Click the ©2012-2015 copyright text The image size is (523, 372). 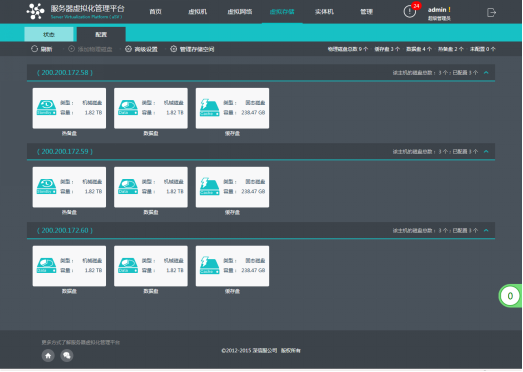(261, 351)
